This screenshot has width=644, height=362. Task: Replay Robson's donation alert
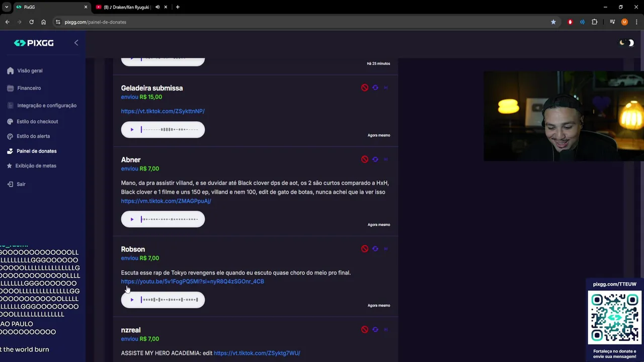point(375,249)
